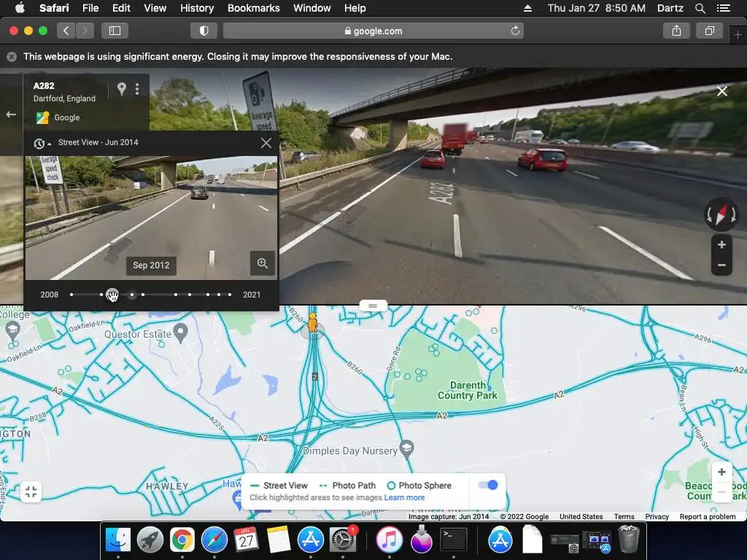Image resolution: width=747 pixels, height=560 pixels.
Task: Zoom in the Street View image
Action: tap(721, 245)
